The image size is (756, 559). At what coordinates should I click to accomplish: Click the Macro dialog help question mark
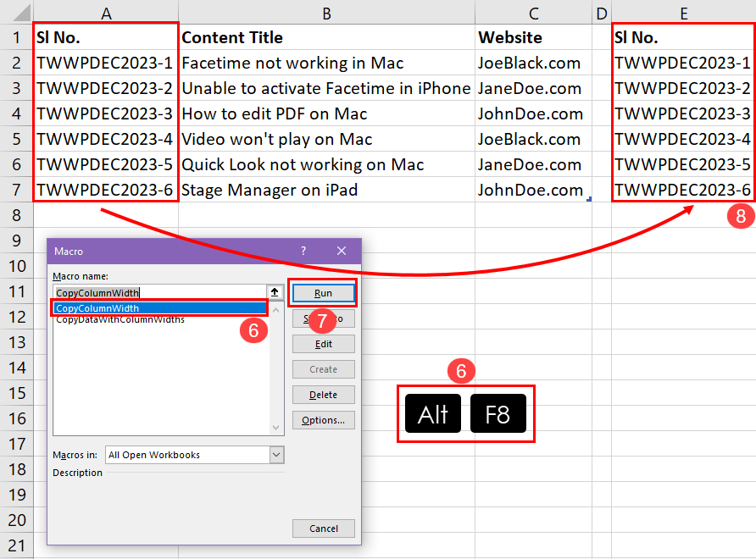pyautogui.click(x=303, y=251)
